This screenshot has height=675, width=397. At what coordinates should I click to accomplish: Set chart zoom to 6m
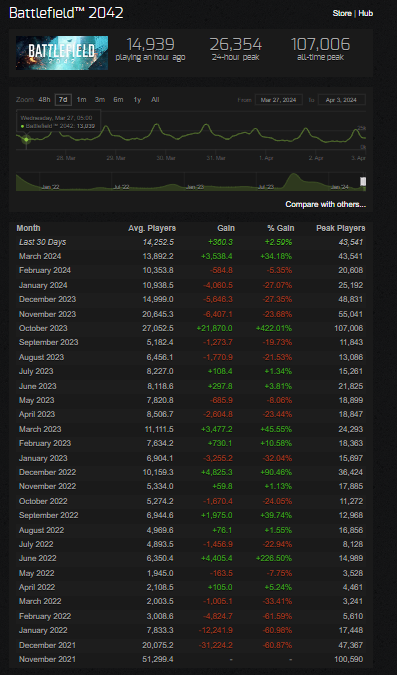coord(118,99)
